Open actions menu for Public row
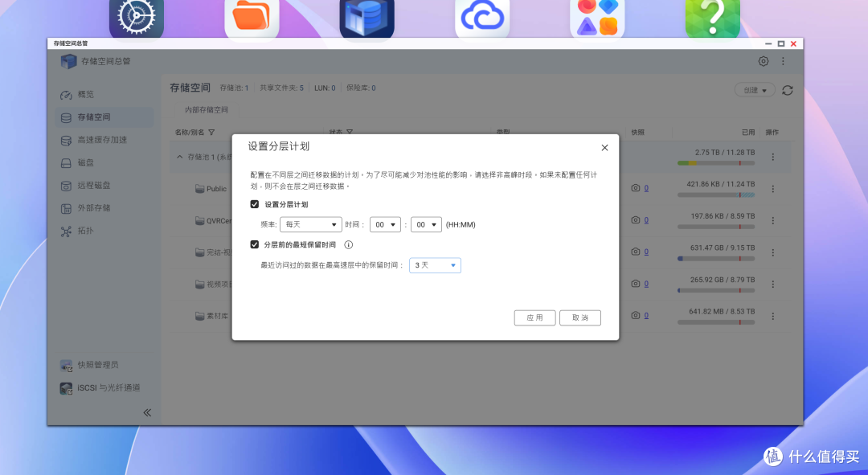 [x=773, y=189]
